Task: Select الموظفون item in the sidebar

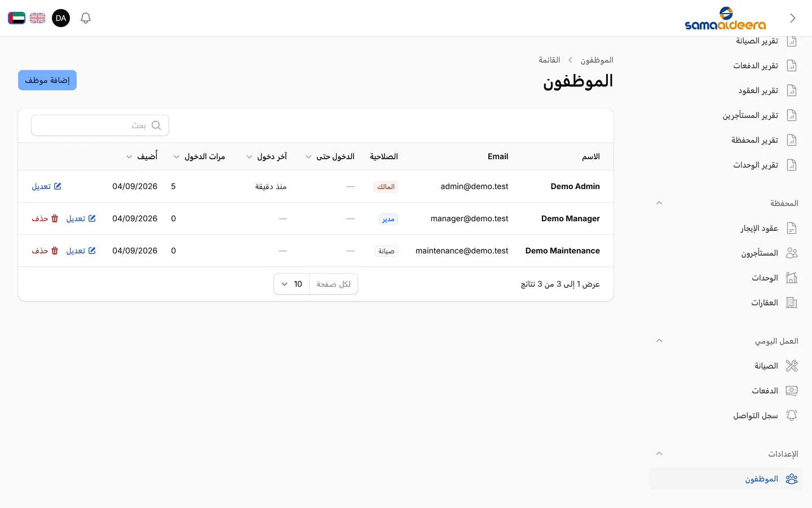Action: [725, 479]
